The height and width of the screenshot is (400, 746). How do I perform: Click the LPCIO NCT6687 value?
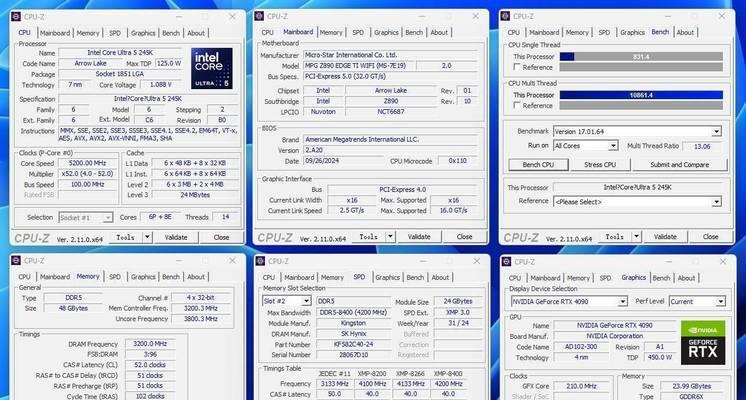click(390, 112)
